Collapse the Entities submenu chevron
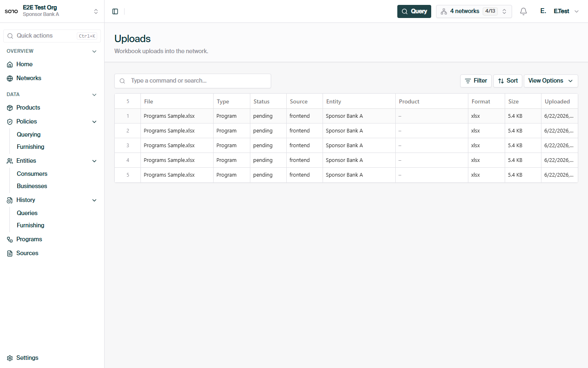This screenshot has width=588, height=368. tap(94, 161)
